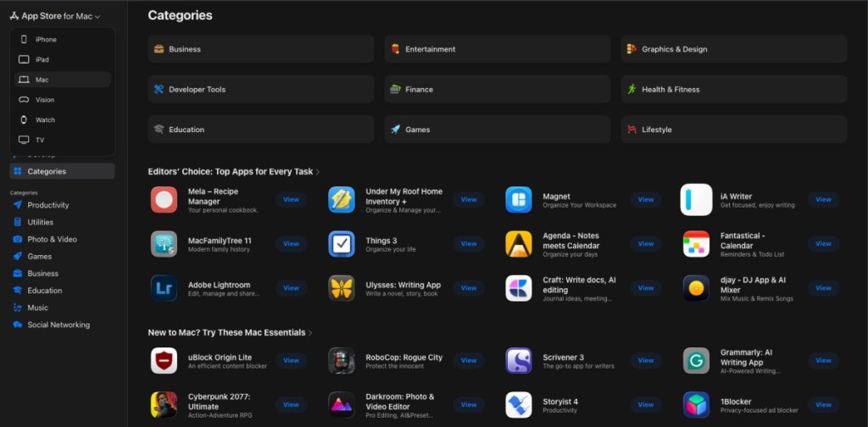
Task: Open the Health & Fitness category card
Action: pyautogui.click(x=733, y=89)
